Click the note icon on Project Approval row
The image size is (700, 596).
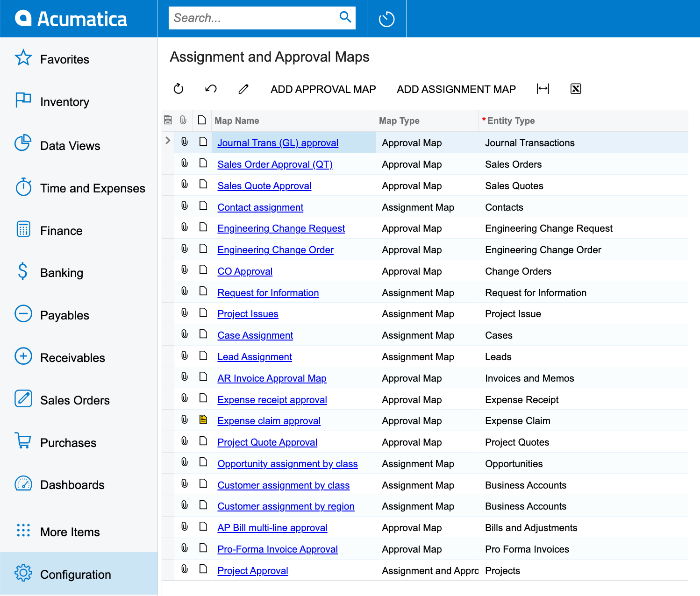coord(203,569)
